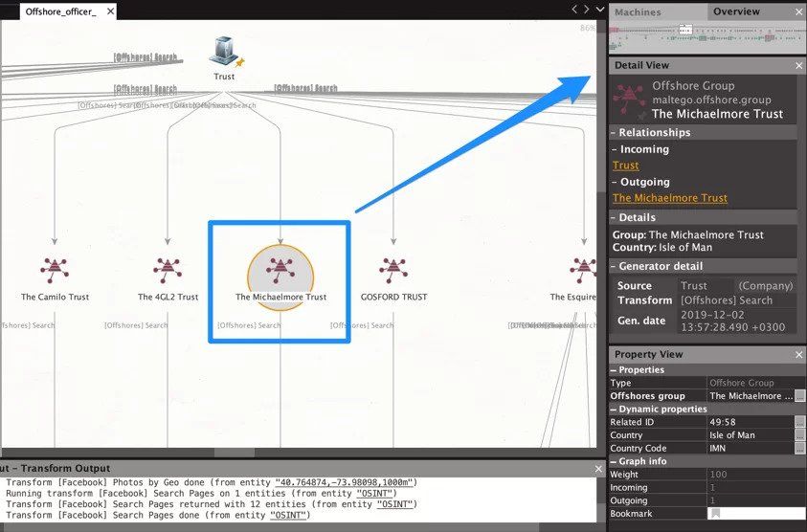This screenshot has height=532, width=807.
Task: Click the horizontal scrollbar thumb under graph
Action: coord(235,453)
